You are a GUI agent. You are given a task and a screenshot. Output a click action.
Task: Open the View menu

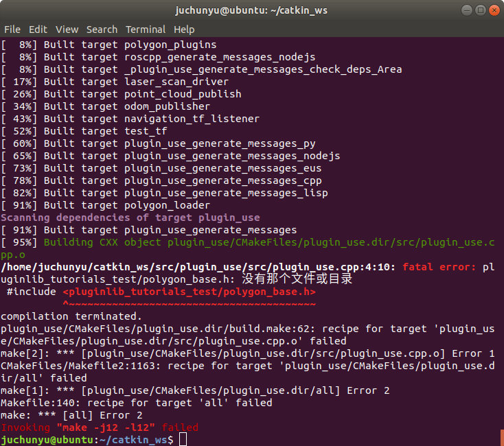click(67, 30)
